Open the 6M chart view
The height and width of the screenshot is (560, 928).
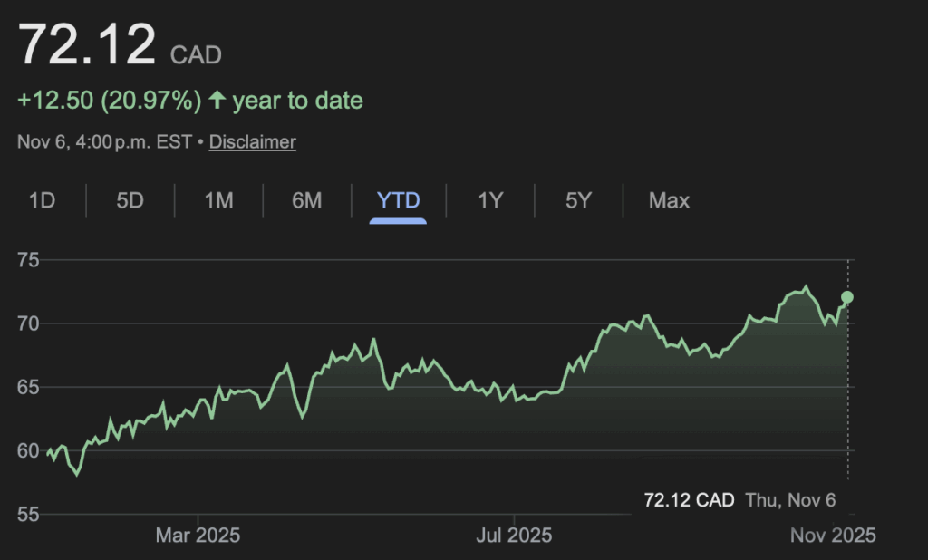pyautogui.click(x=306, y=200)
